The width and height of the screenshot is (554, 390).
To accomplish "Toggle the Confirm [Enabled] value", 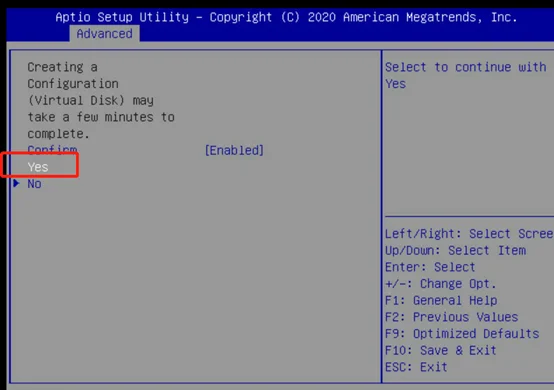I will point(234,150).
